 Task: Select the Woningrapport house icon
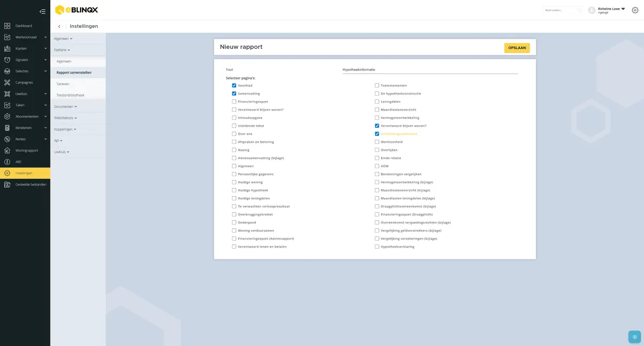click(x=7, y=150)
